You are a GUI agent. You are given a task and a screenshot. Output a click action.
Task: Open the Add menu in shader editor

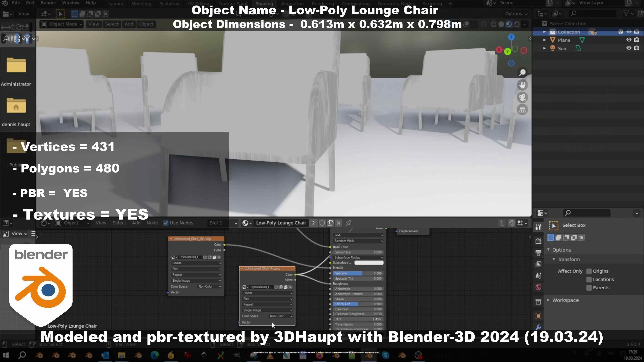coord(136,223)
